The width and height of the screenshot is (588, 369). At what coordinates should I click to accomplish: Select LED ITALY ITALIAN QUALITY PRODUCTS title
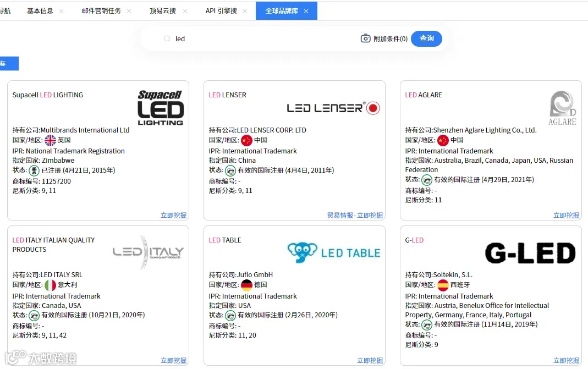53,245
